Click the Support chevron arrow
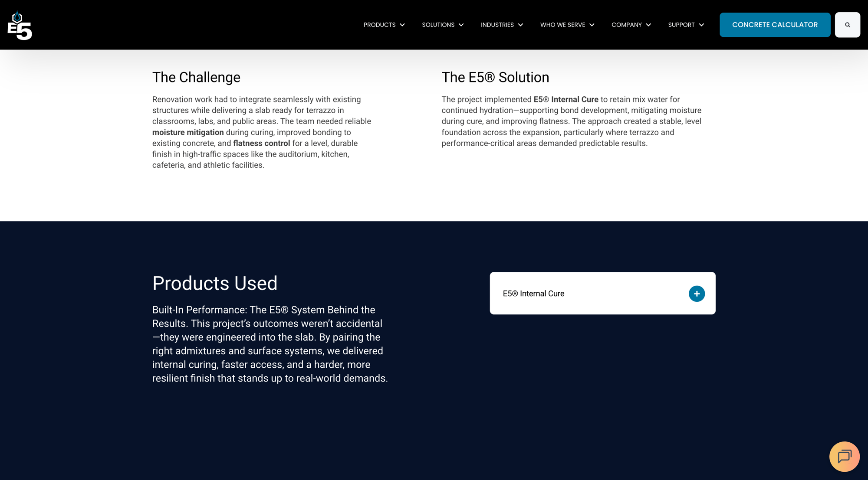Screen dimensions: 868x480 (x=701, y=25)
